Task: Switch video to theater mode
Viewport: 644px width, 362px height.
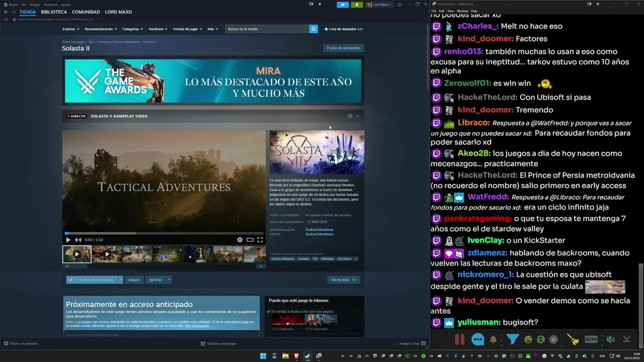Action: click(x=250, y=240)
